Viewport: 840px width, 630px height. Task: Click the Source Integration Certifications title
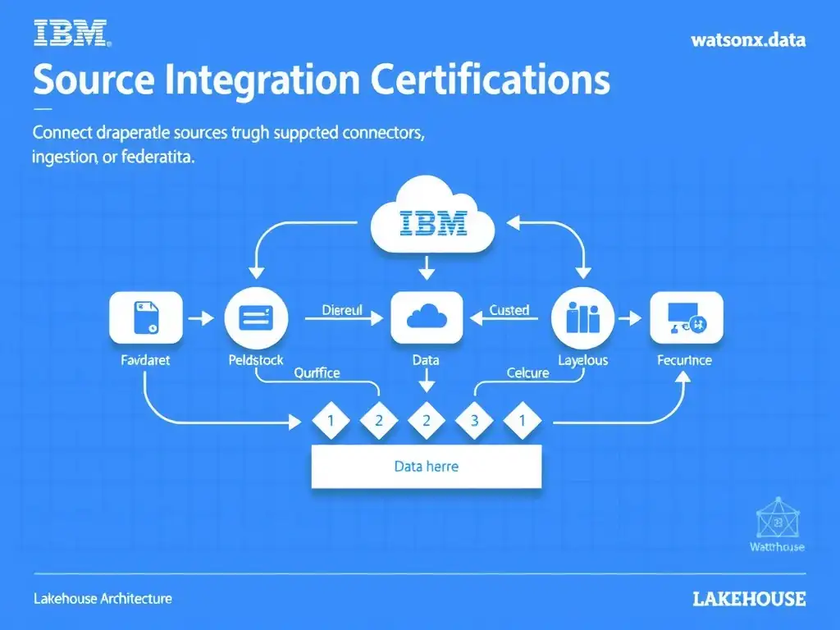click(322, 80)
